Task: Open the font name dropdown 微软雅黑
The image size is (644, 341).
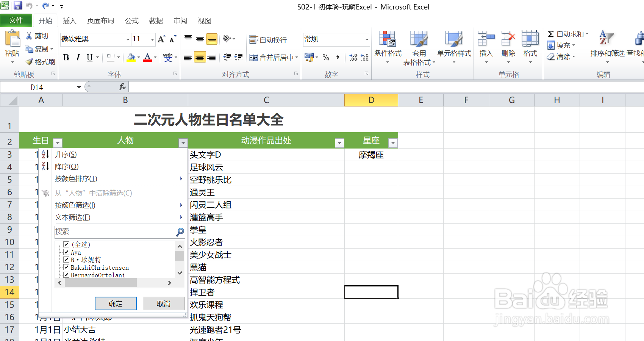Action: (128, 39)
